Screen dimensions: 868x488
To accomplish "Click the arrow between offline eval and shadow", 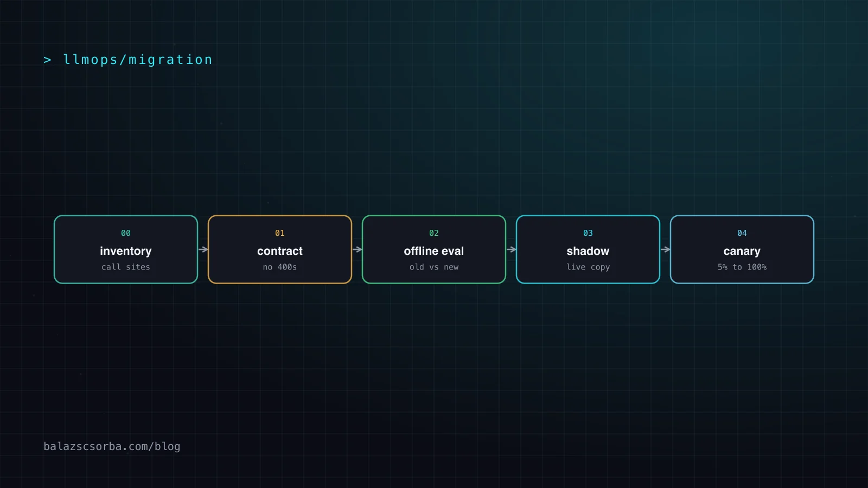I will [x=512, y=249].
